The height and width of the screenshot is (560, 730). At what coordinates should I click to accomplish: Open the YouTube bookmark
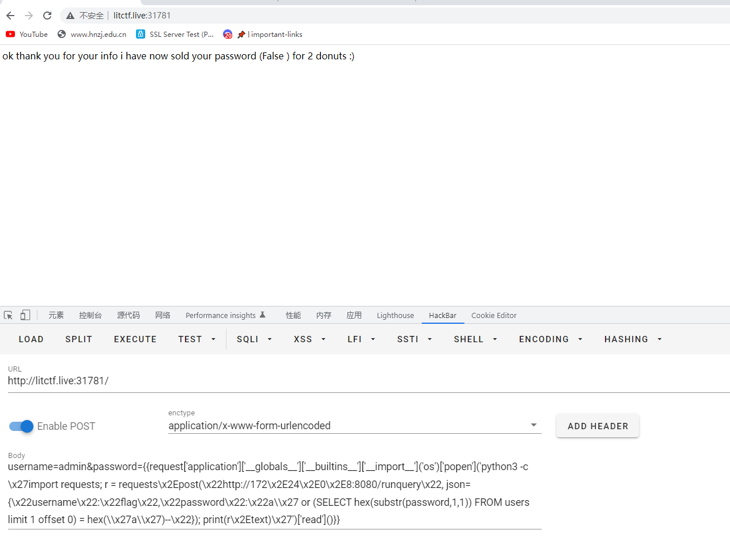click(27, 35)
